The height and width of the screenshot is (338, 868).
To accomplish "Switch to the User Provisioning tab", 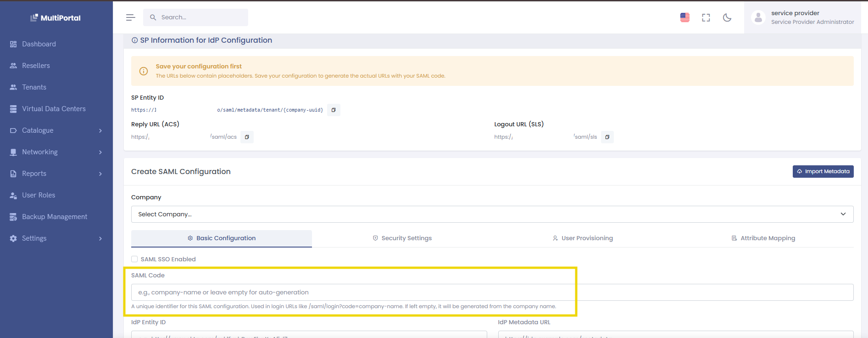I will point(582,238).
